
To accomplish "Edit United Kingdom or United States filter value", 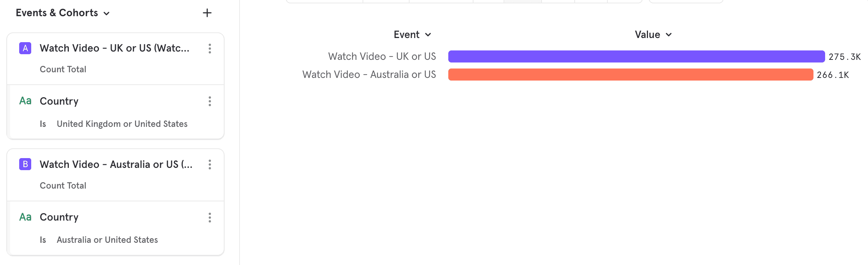I will [122, 124].
